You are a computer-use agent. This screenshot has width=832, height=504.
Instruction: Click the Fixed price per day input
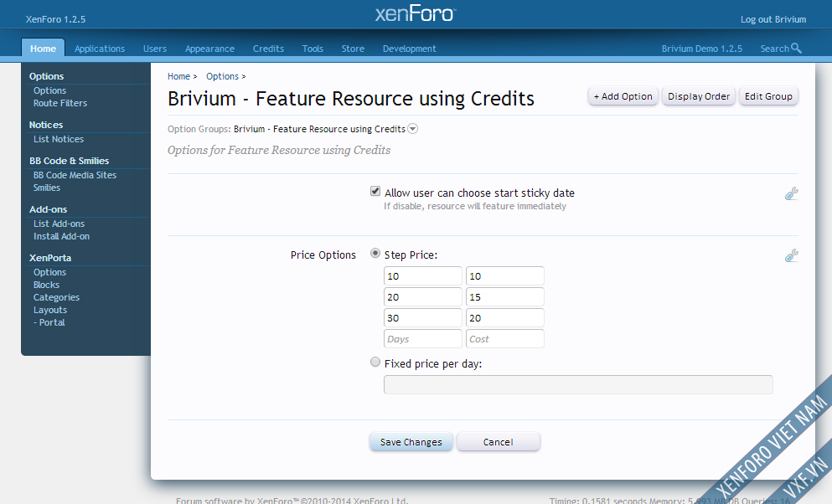[x=578, y=385]
